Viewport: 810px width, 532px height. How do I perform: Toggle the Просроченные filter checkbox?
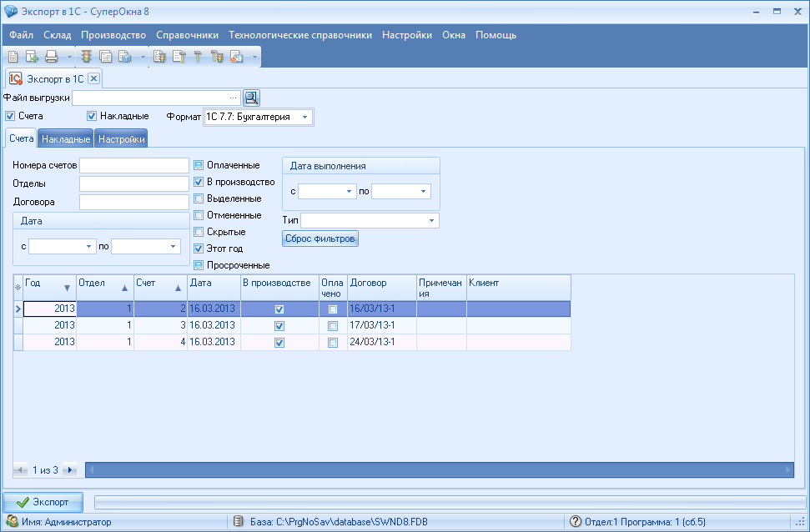(199, 265)
